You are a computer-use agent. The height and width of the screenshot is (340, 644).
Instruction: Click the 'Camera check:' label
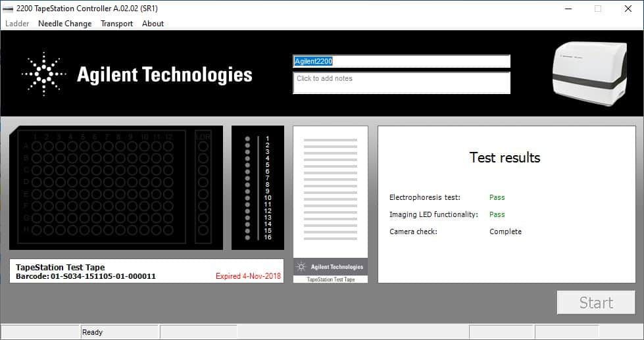tap(413, 231)
